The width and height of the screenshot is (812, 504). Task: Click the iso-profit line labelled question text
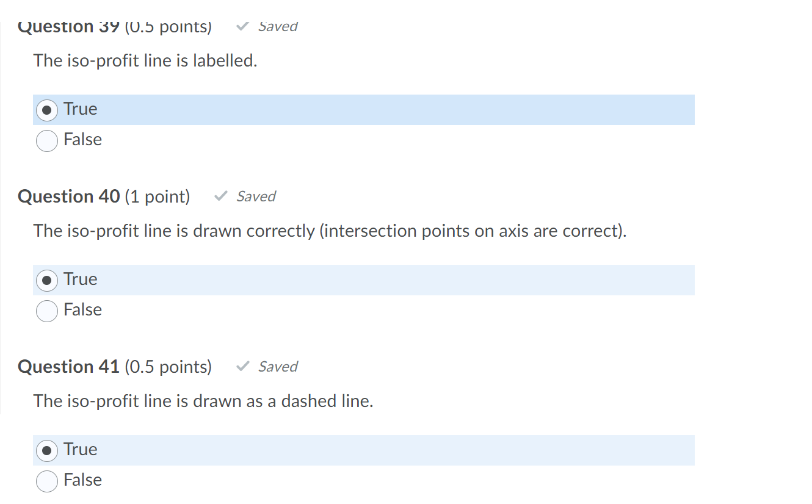tap(145, 60)
